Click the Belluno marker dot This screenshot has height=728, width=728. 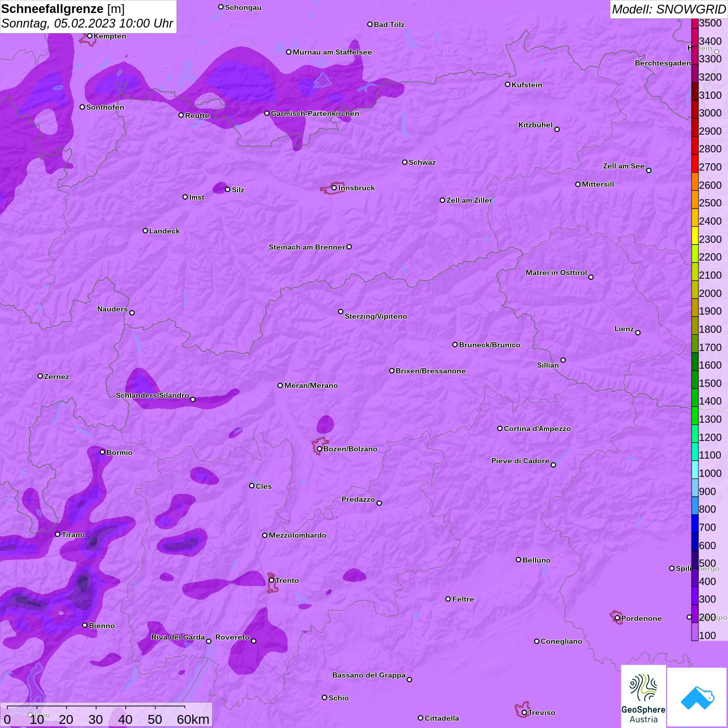518,560
